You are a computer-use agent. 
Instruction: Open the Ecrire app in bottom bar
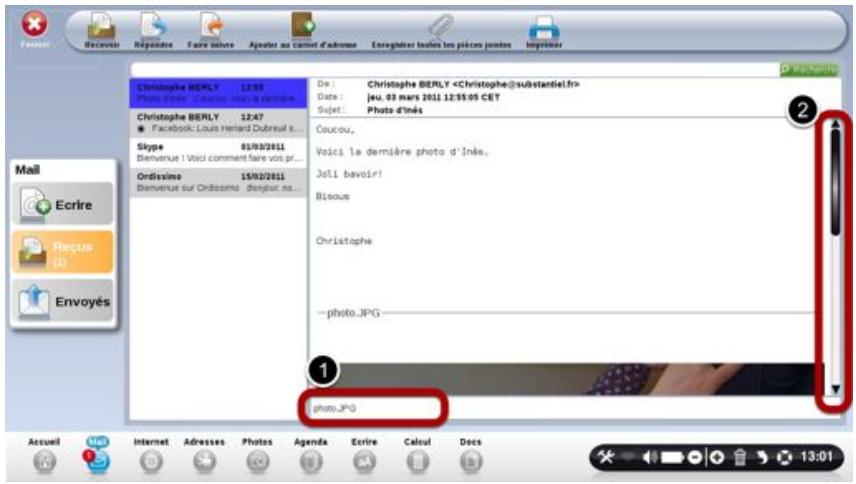(364, 456)
